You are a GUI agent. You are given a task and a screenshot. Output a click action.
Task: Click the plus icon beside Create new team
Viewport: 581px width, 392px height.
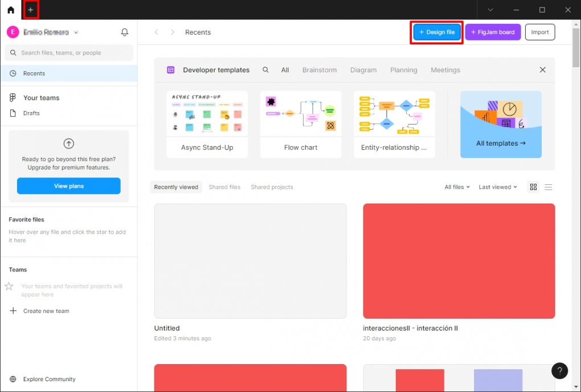tap(13, 311)
